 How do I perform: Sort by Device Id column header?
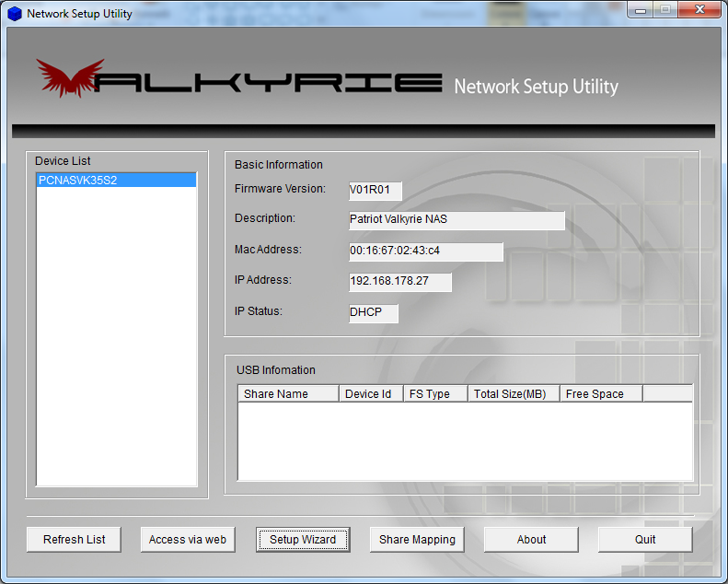point(371,394)
